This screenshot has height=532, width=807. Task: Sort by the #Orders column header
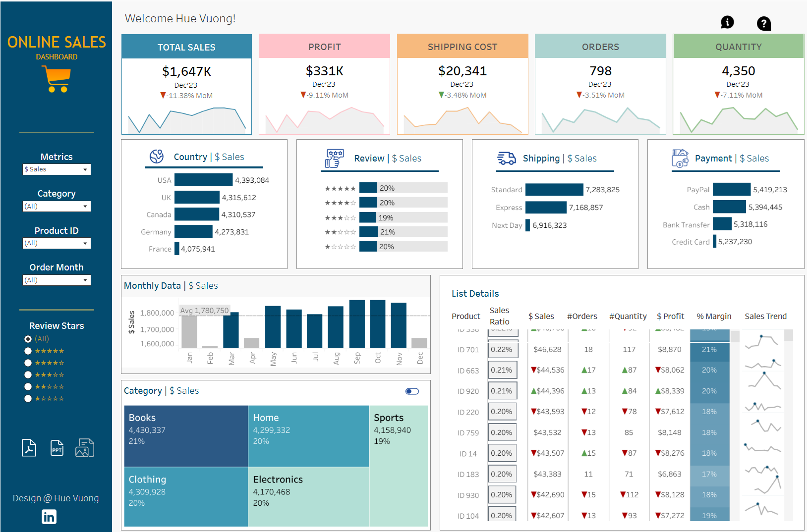[582, 316]
